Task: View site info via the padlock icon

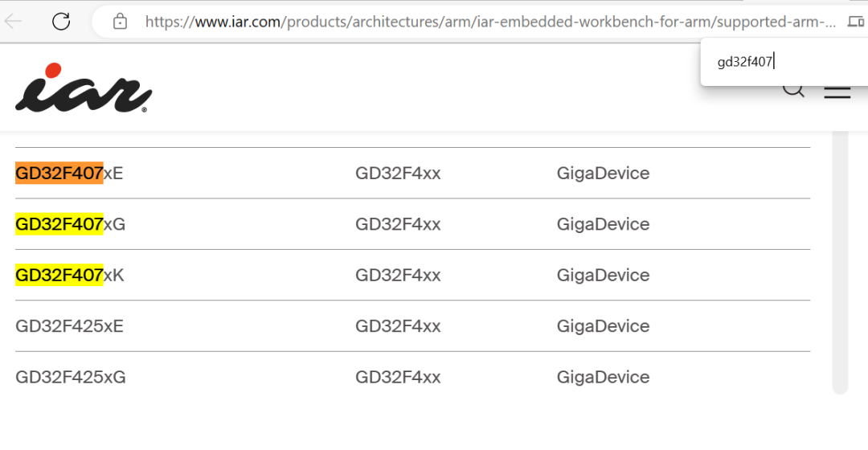Action: tap(120, 22)
